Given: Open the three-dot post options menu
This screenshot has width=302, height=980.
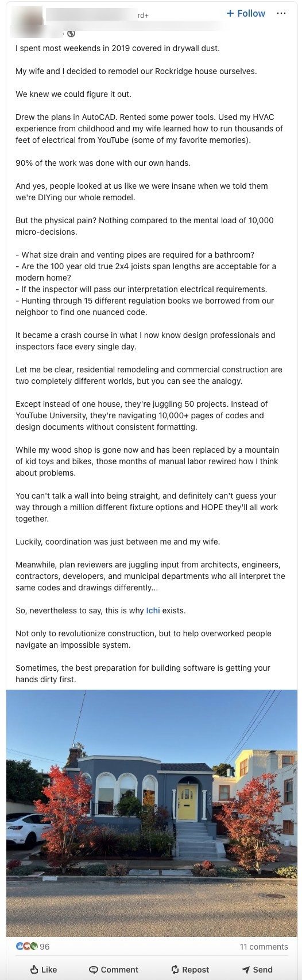Looking at the screenshot, I should [281, 13].
